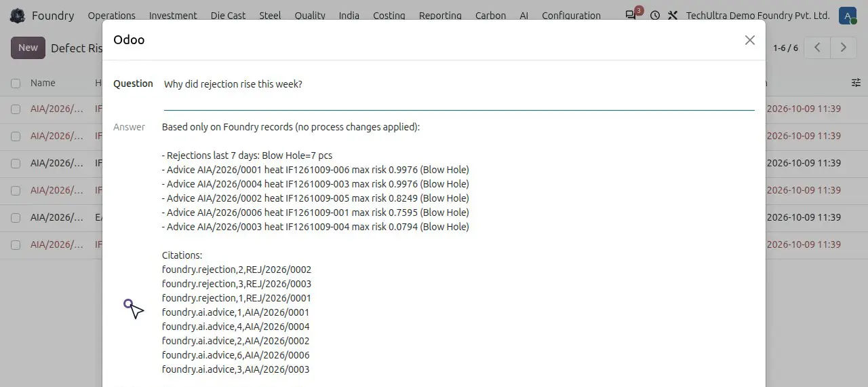Tick the checkbox of the row just above the EA row
The image size is (868, 387).
pos(16,190)
